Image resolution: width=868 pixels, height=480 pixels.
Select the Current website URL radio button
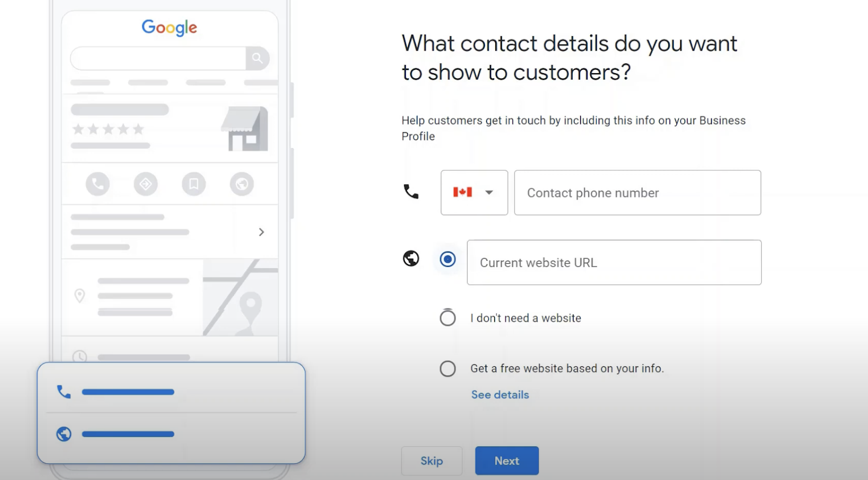coord(448,259)
